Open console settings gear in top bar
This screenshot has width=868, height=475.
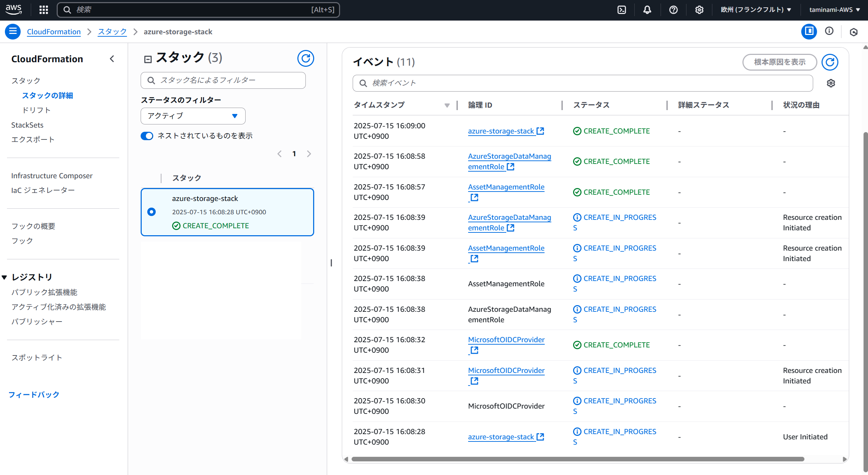tap(699, 10)
